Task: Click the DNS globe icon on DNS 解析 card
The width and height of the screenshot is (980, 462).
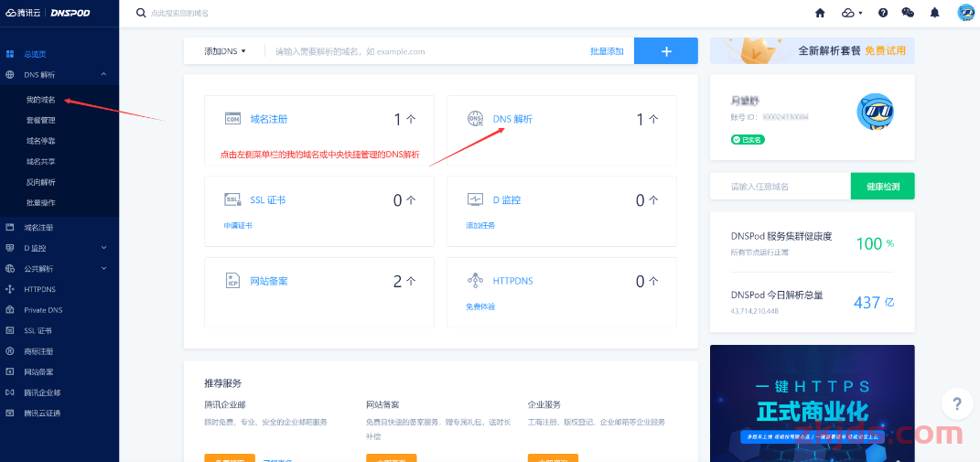Action: (476, 119)
